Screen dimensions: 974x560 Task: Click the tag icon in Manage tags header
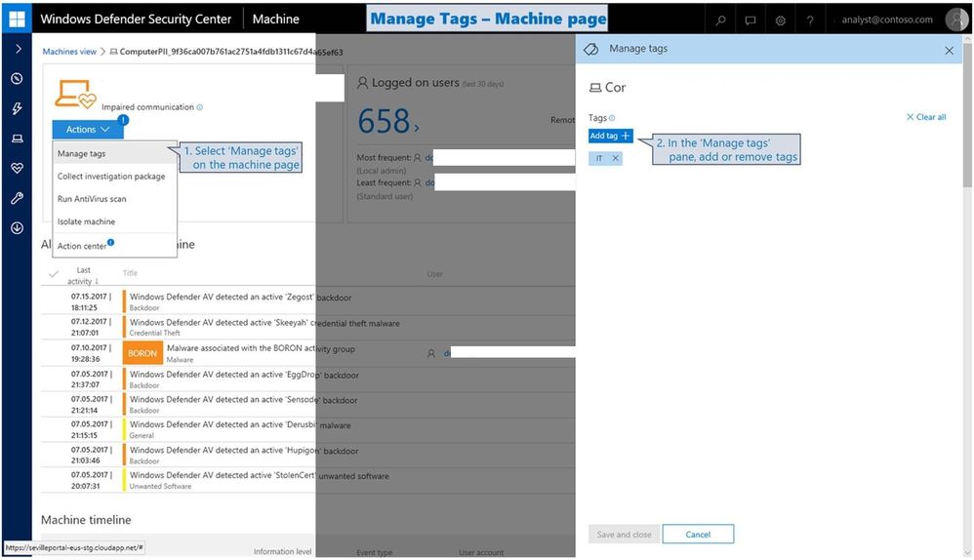[591, 49]
